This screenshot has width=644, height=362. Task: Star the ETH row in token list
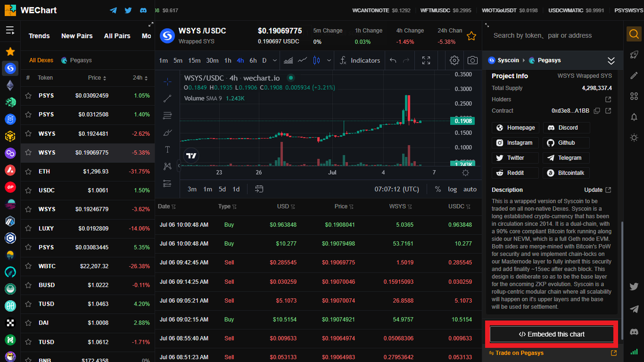pos(28,172)
